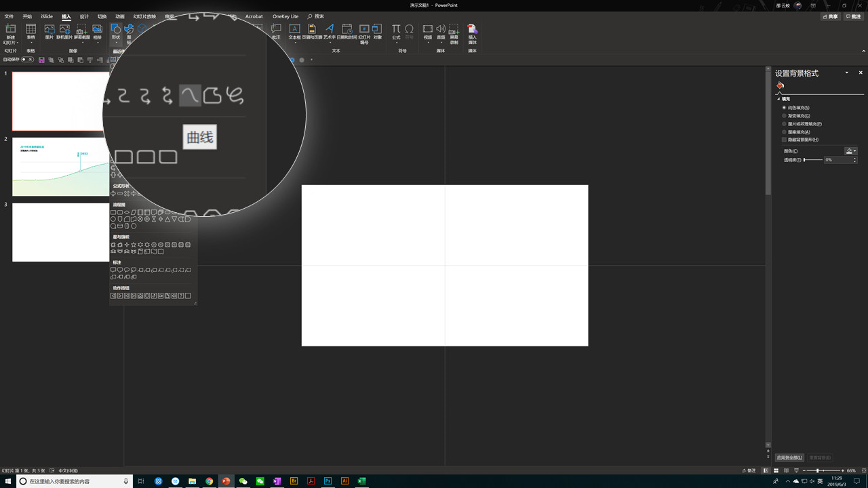Collapse the 填充 (Fill) section
868x488 pixels.
coord(779,99)
